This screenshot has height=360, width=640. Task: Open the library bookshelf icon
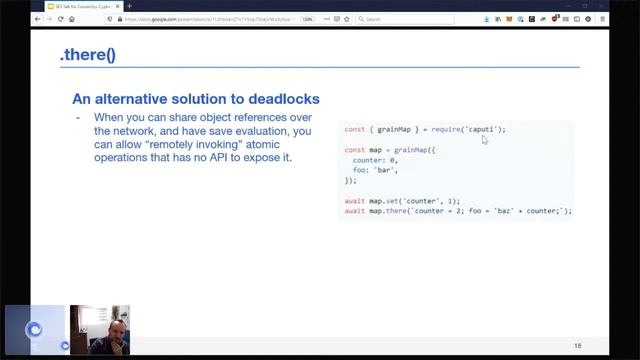[498, 19]
